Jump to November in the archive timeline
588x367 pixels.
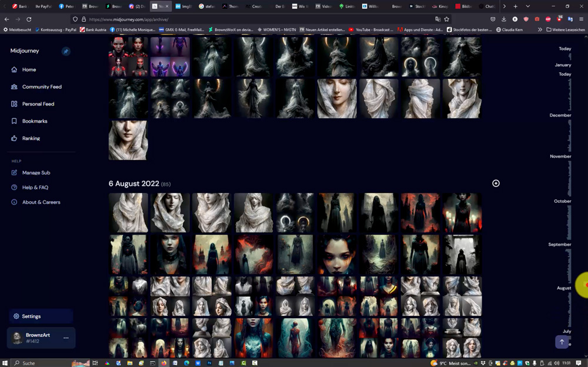[x=560, y=156]
